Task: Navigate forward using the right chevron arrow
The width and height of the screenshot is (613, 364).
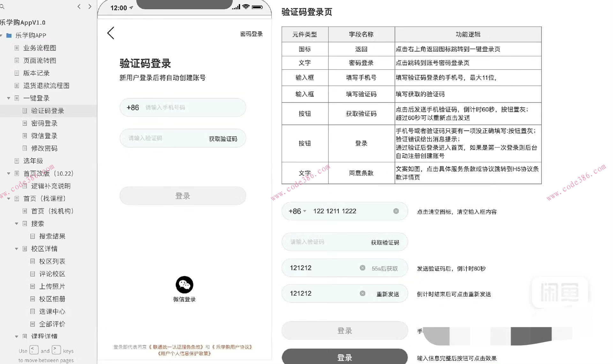Action: (x=90, y=6)
